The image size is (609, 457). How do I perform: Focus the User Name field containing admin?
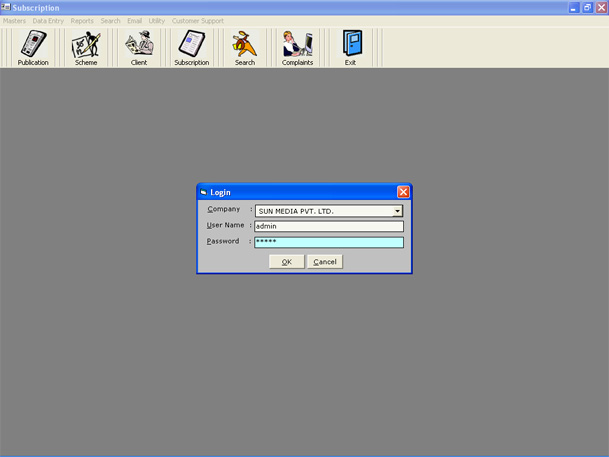329,226
